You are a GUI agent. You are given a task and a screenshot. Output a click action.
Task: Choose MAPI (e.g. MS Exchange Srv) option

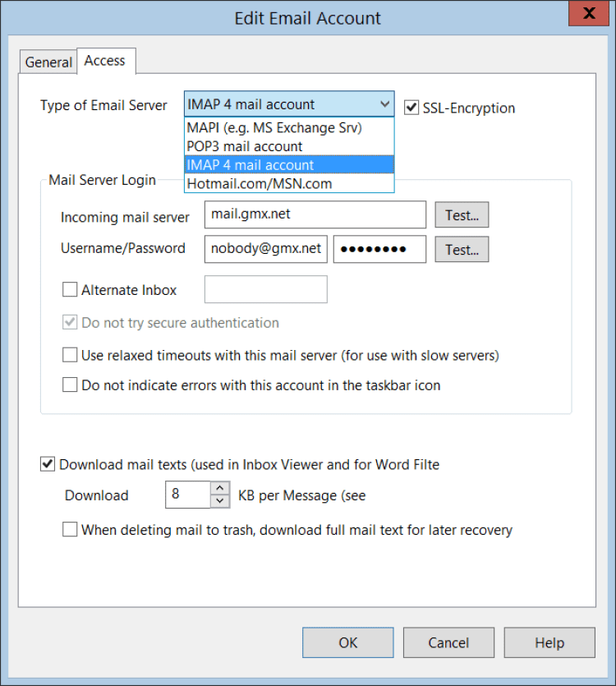click(x=289, y=127)
